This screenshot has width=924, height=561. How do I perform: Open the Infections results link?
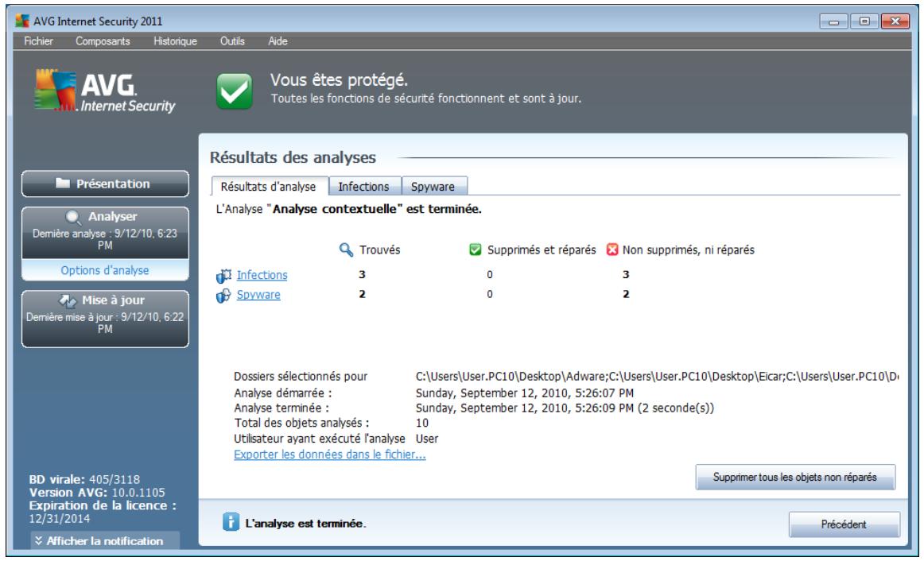pos(262,275)
